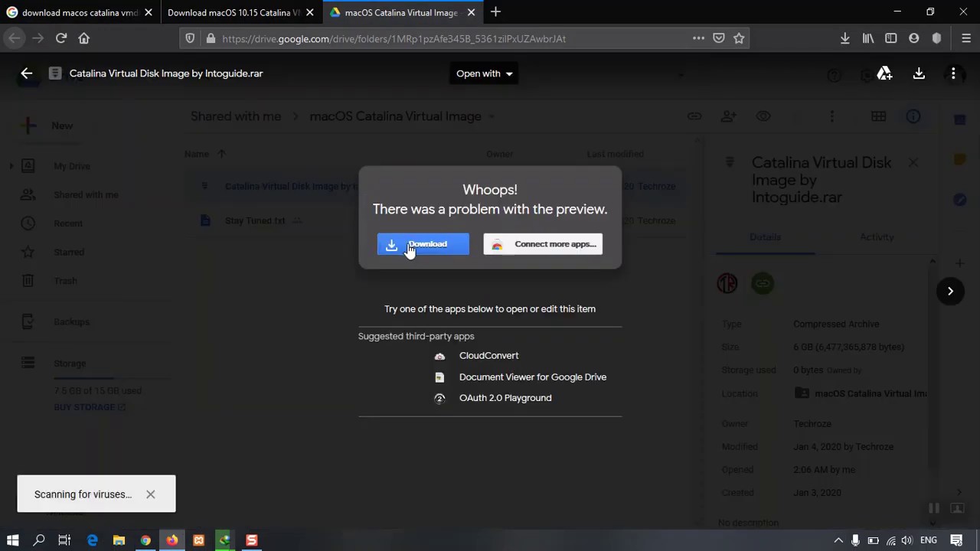980x551 pixels.
Task: Open Firefox hamburger menu
Action: click(965, 38)
